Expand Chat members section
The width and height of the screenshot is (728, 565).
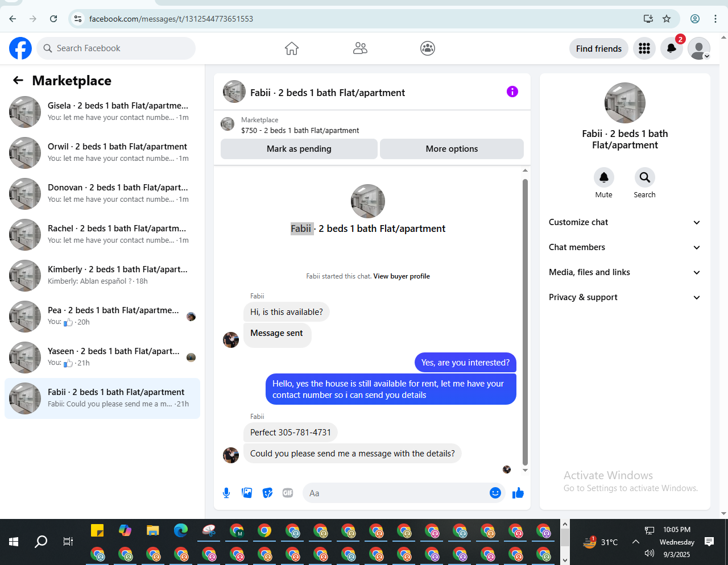pyautogui.click(x=624, y=247)
